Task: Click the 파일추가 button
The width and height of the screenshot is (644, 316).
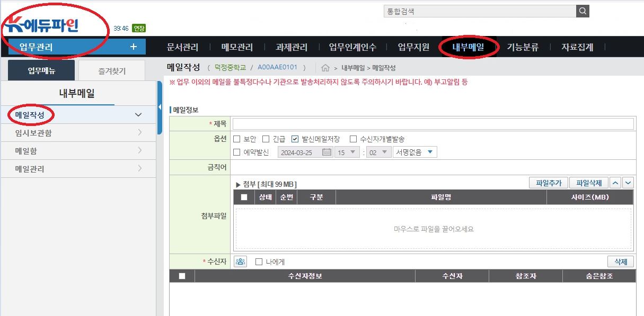Action: pos(548,182)
